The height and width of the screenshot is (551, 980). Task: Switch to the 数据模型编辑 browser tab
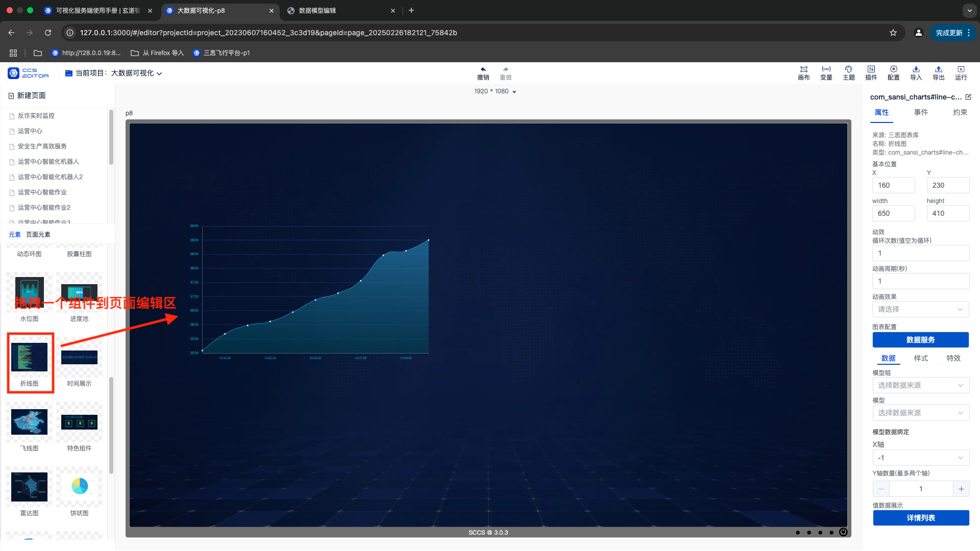(341, 10)
